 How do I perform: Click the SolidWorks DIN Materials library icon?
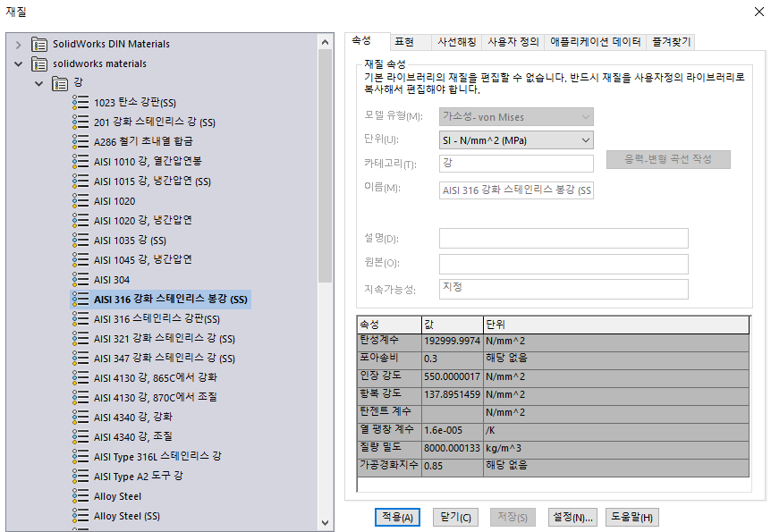coord(39,44)
